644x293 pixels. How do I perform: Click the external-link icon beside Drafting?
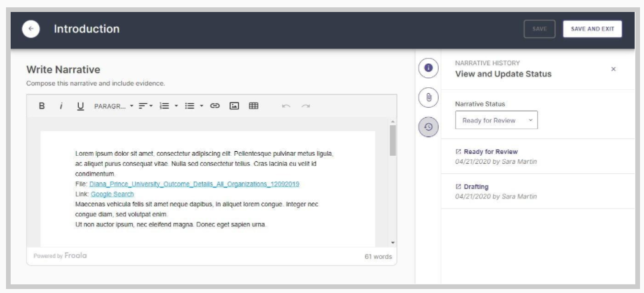[x=459, y=186]
